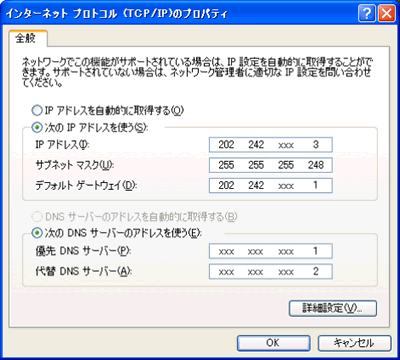The height and width of the screenshot is (360, 400).
Task: Focus the first octet of subnet mask
Action: click(x=226, y=165)
